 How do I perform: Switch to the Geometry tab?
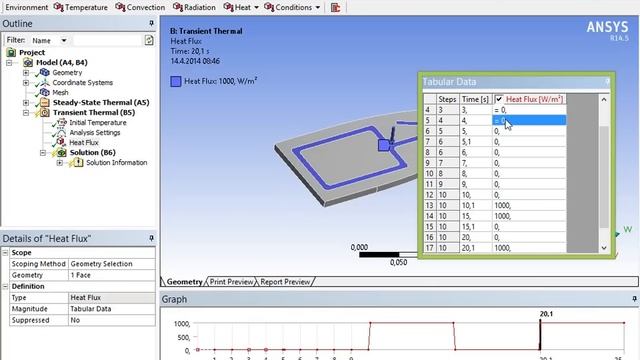click(184, 282)
